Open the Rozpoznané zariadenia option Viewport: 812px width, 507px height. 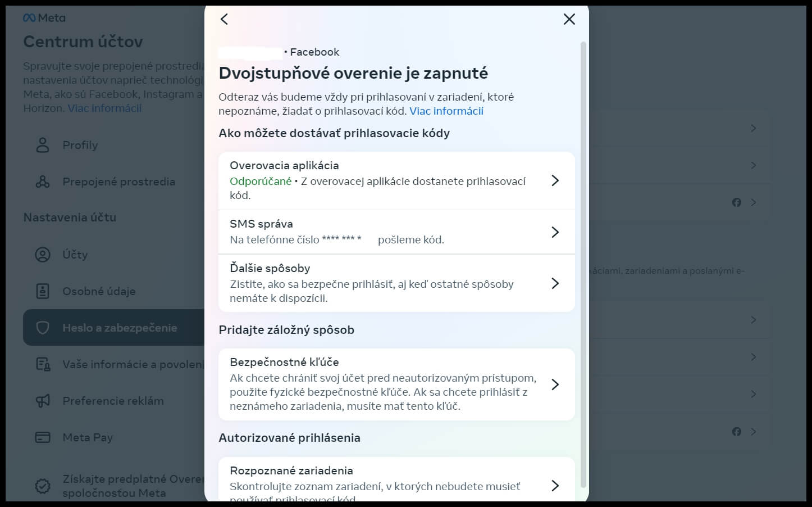pos(396,479)
